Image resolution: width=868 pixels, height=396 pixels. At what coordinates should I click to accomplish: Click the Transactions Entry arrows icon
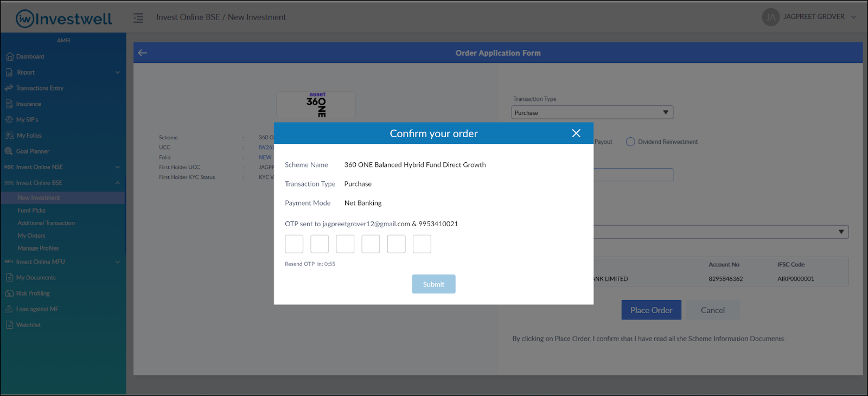coord(9,88)
